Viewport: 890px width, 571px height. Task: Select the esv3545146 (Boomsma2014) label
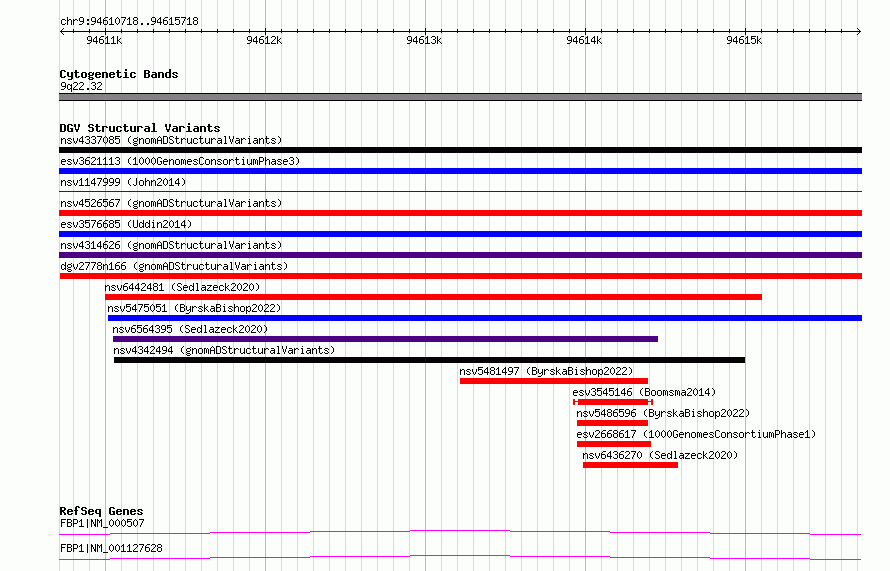644,392
